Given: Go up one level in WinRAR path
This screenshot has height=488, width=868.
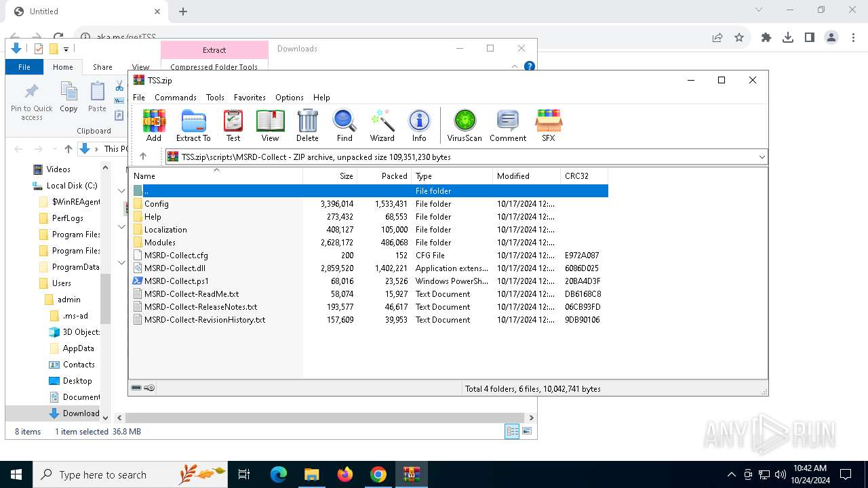Looking at the screenshot, I should coord(142,157).
